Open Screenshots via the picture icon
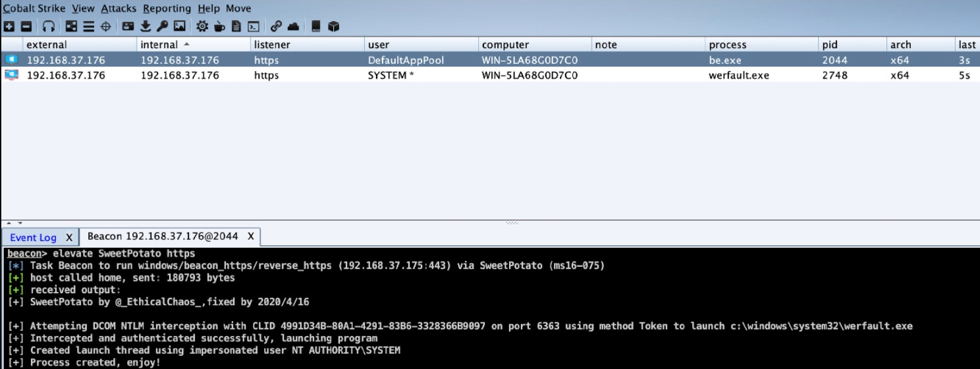The width and height of the screenshot is (980, 369). point(179,27)
